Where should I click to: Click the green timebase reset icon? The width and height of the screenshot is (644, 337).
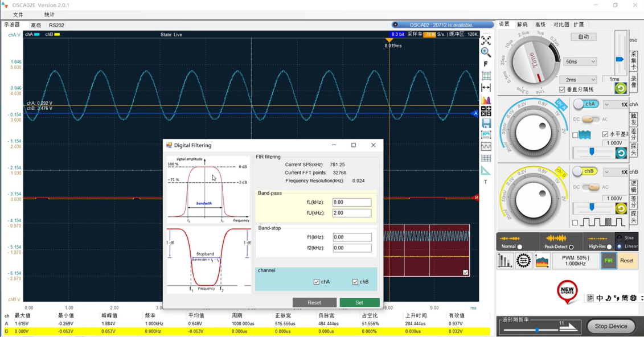[621, 88]
